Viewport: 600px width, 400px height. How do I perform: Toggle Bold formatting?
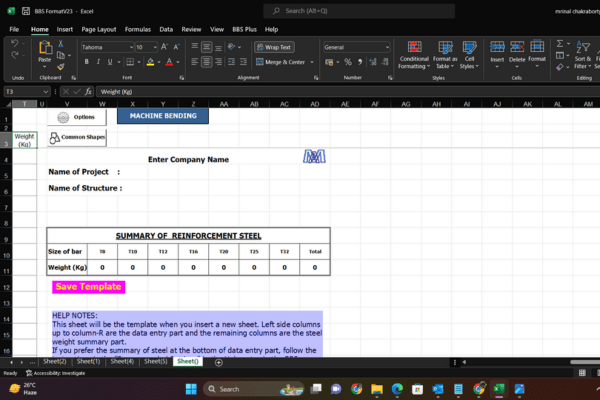(86, 62)
